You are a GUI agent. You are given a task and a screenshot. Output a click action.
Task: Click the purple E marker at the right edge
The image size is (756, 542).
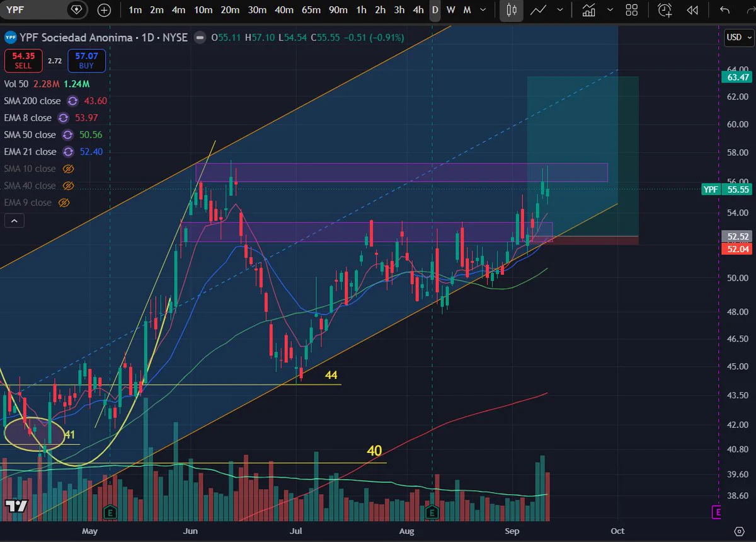(716, 512)
